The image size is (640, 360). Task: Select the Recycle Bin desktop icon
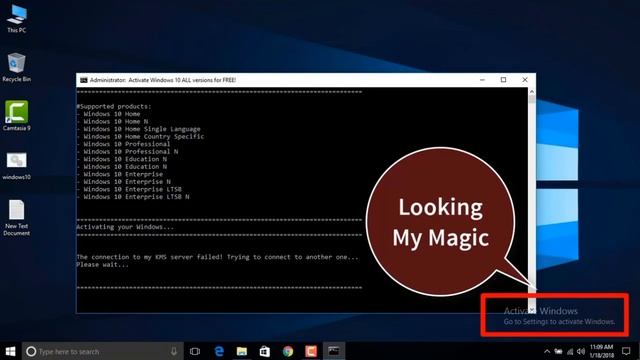(16, 67)
